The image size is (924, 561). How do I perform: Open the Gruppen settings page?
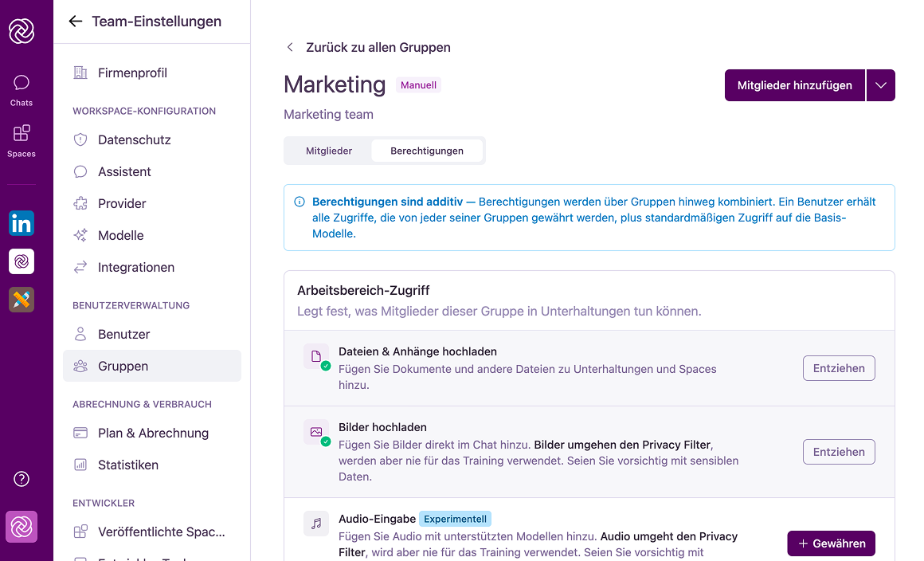tap(152, 366)
